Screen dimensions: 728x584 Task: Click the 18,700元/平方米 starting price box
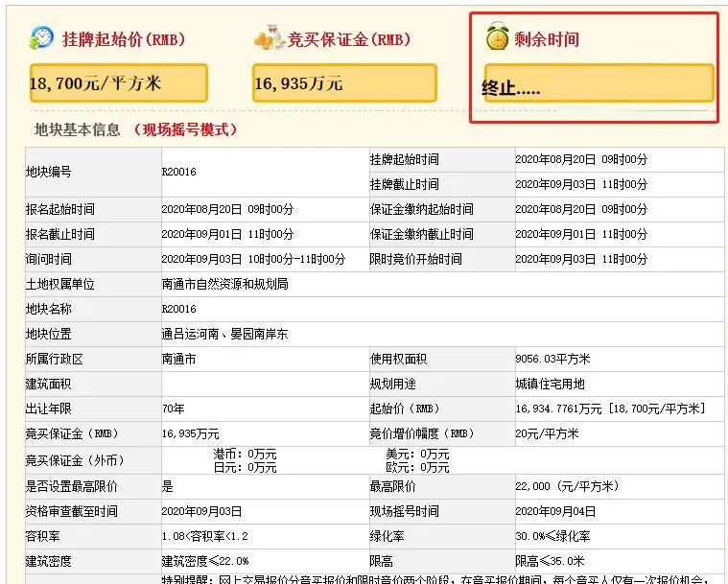pos(118,83)
